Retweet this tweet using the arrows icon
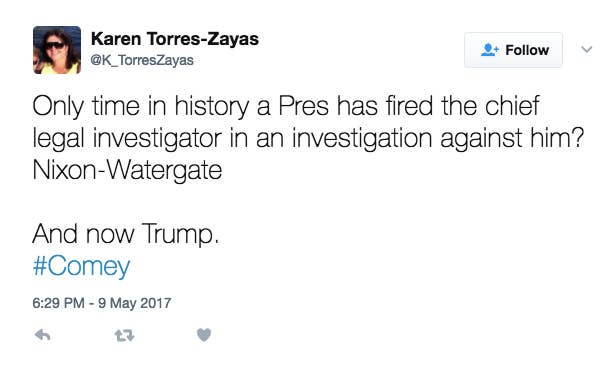 pyautogui.click(x=125, y=336)
